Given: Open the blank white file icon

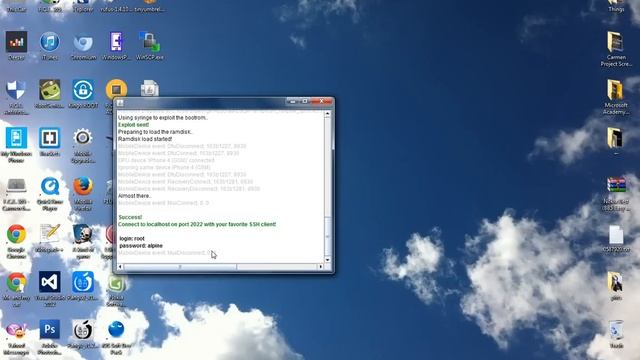Looking at the screenshot, I should tap(616, 235).
